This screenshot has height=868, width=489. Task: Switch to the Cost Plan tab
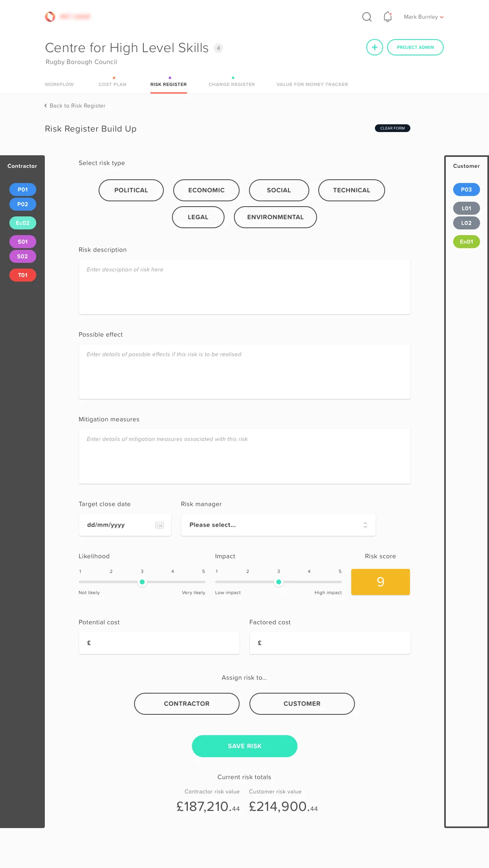[112, 84]
